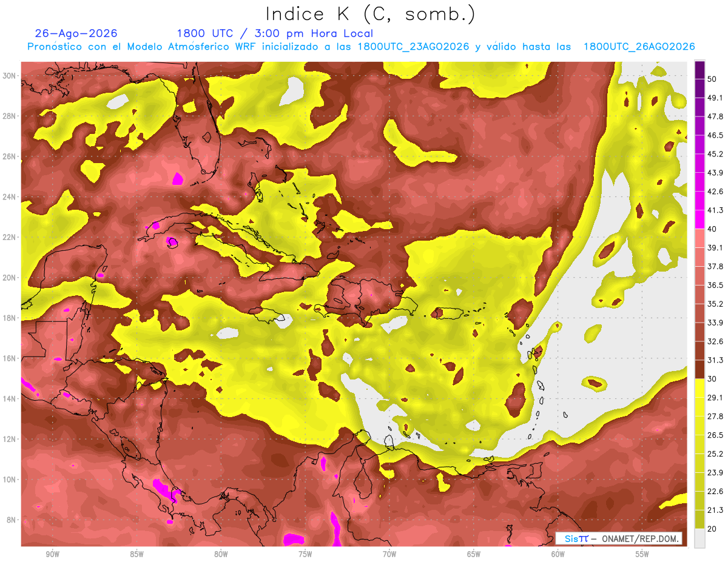Click the 14N latitude axis label

point(10,399)
